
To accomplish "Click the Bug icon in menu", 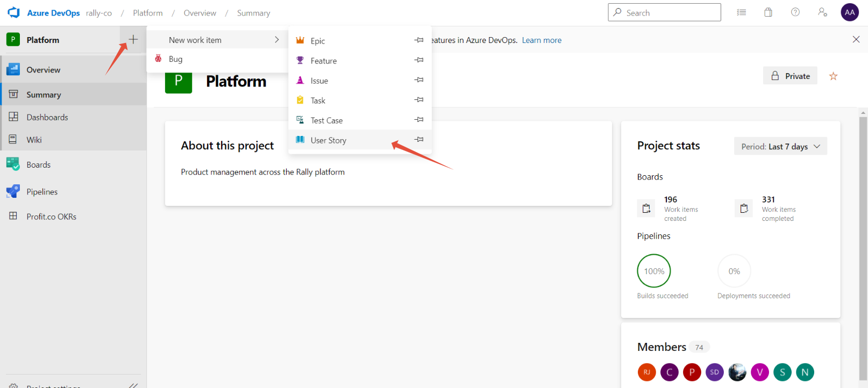I will [158, 59].
